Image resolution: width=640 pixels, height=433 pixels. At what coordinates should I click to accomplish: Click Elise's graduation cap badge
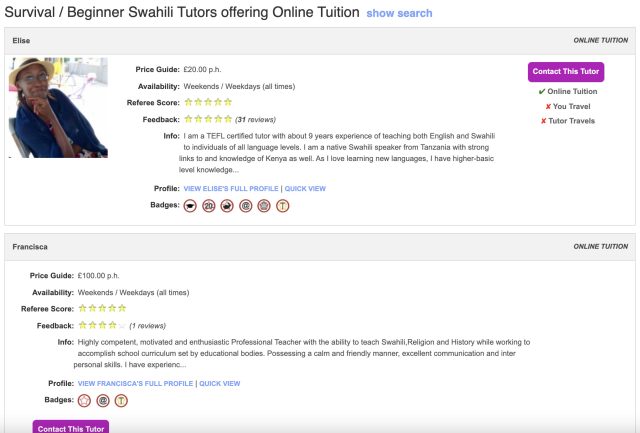190,206
